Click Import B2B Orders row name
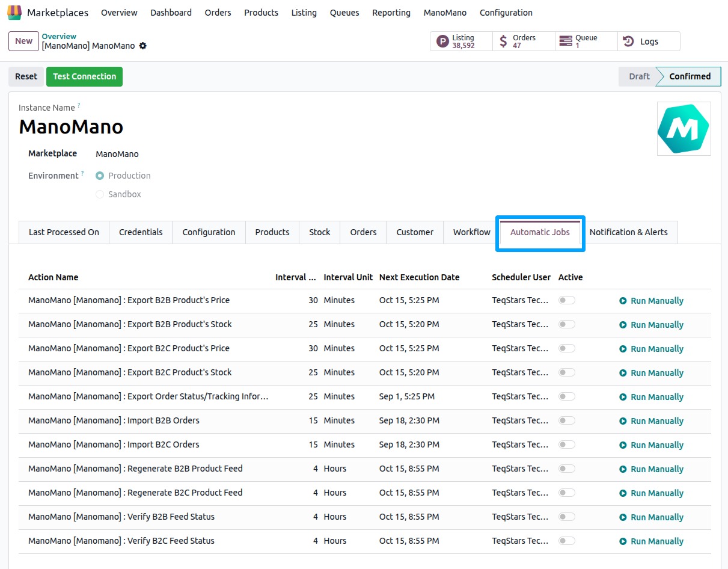This screenshot has width=728, height=569. tap(114, 420)
